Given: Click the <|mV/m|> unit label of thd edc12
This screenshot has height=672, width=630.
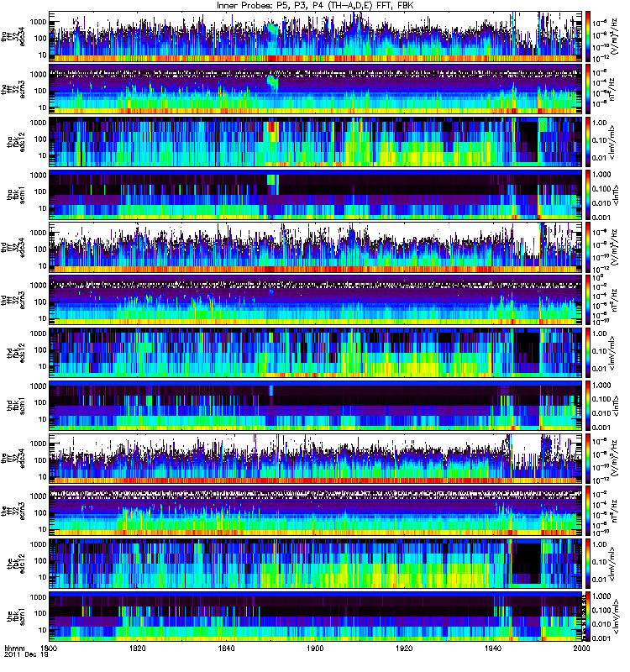Looking at the screenshot, I should tap(612, 353).
